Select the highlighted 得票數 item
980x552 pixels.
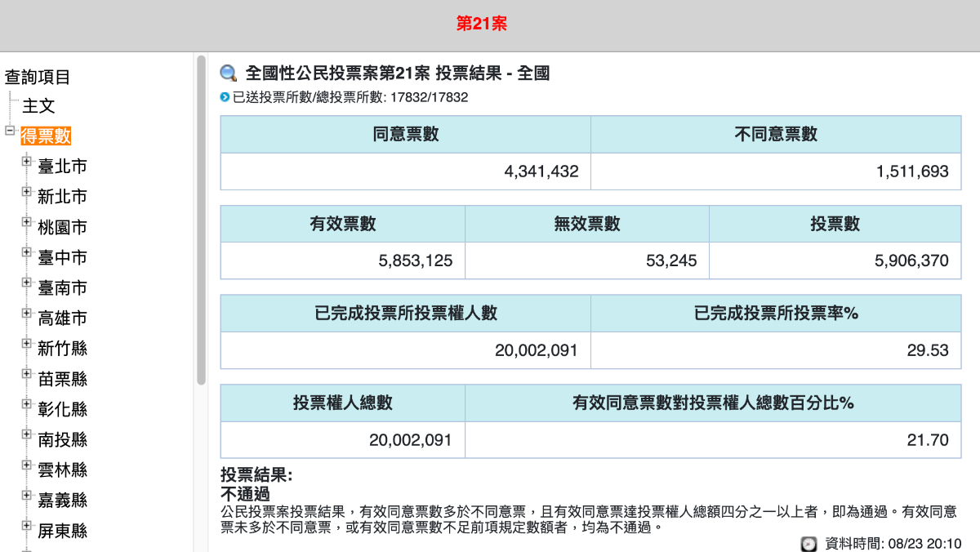[46, 136]
